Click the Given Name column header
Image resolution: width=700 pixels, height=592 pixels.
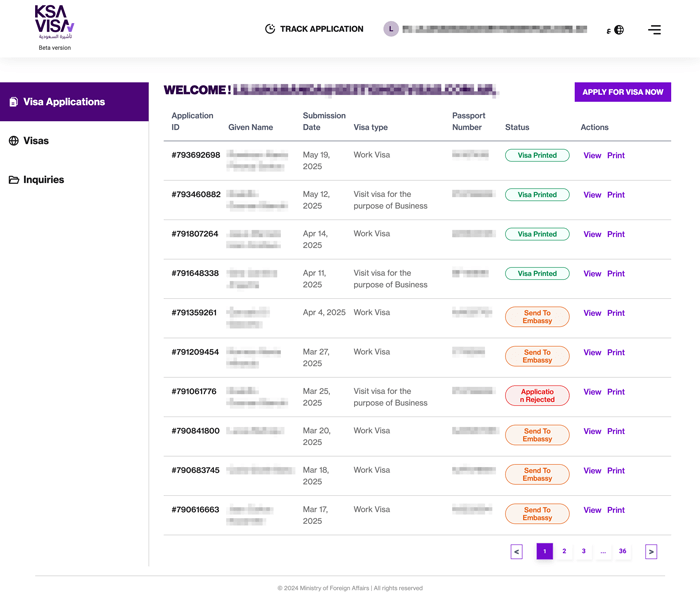coord(250,127)
